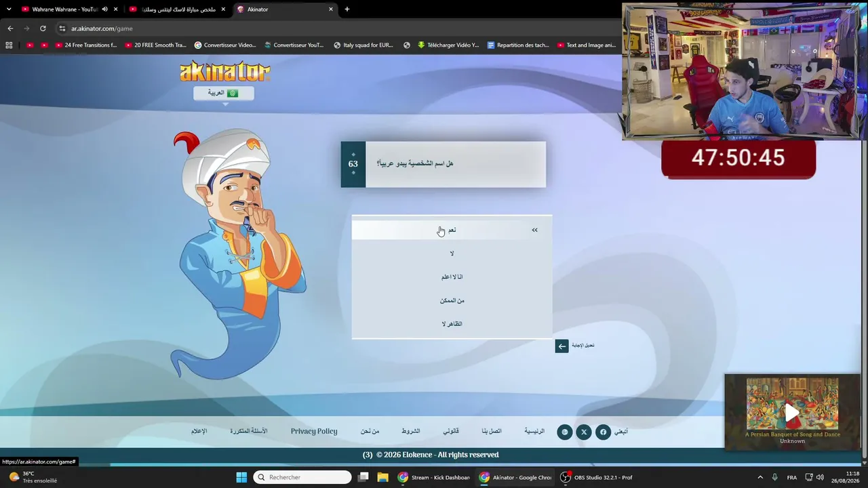Choose the الظاهر لا answer

pyautogui.click(x=452, y=324)
